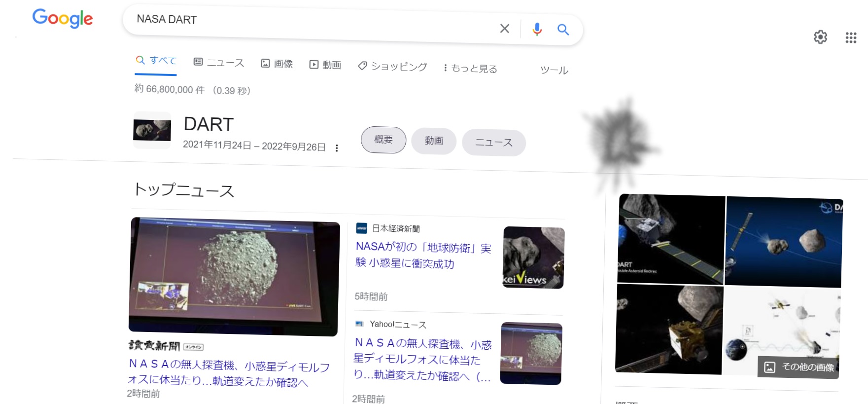Expand the もっと見る menu
Screen dimensions: 868x404
tap(470, 68)
